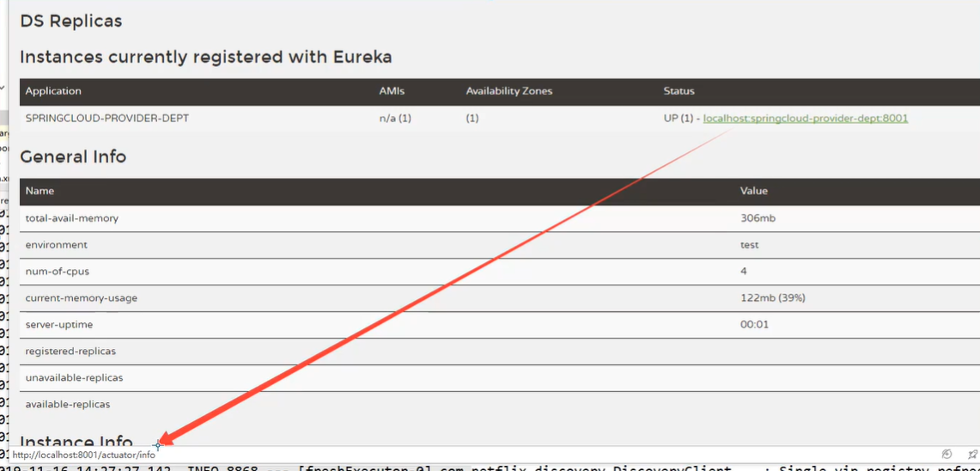Select the 00:01 uptime value
Image resolution: width=980 pixels, height=471 pixels.
[x=754, y=325]
